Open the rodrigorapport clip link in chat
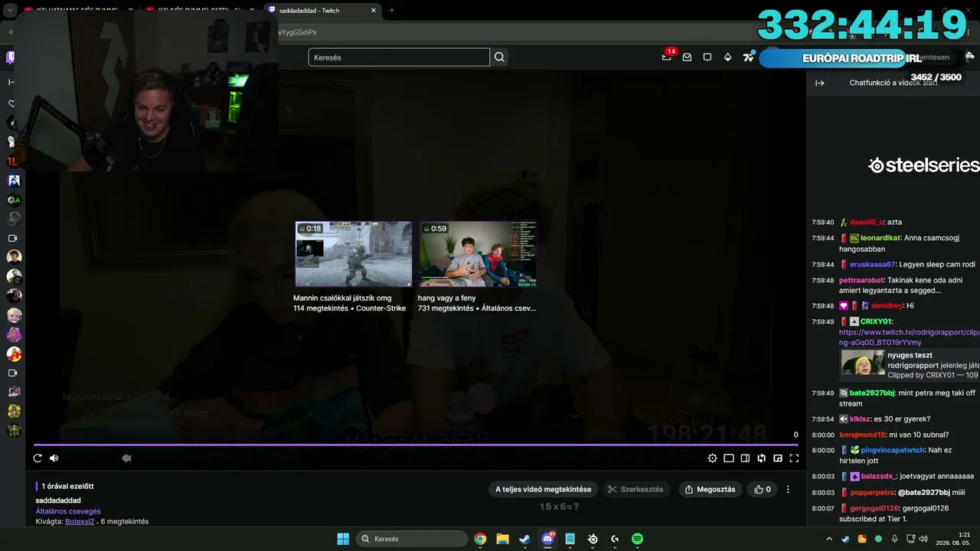980x551 pixels. [x=909, y=337]
